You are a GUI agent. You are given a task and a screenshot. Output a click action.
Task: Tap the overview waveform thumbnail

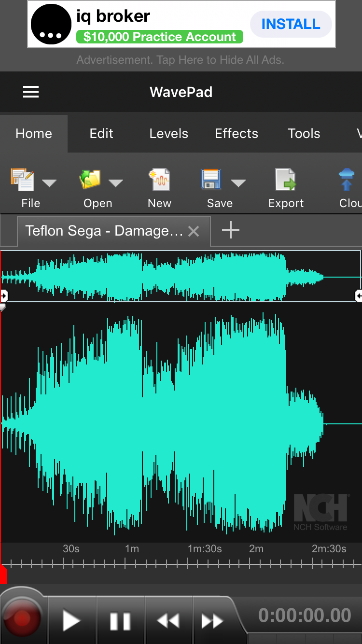coord(181,276)
